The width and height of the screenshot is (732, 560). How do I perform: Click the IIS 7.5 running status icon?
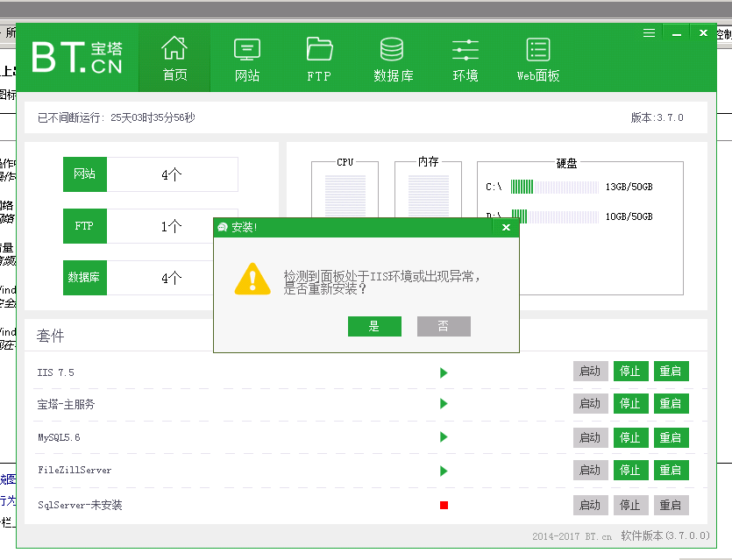coord(444,372)
